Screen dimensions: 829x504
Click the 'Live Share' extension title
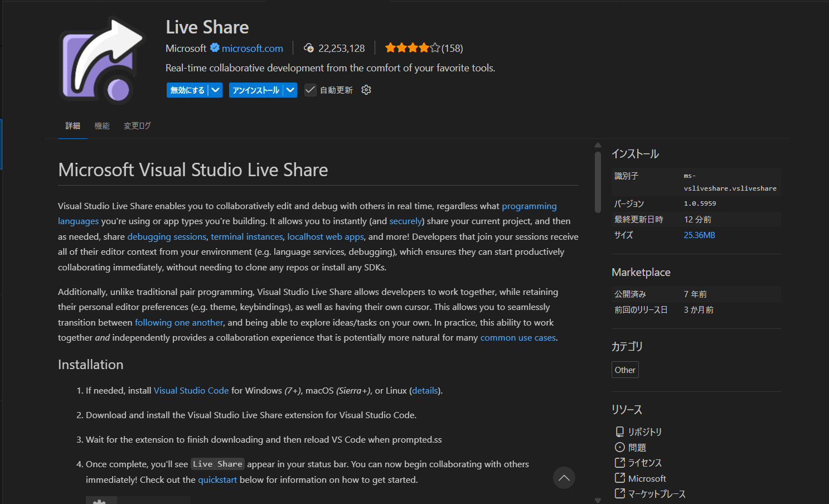[x=207, y=27]
